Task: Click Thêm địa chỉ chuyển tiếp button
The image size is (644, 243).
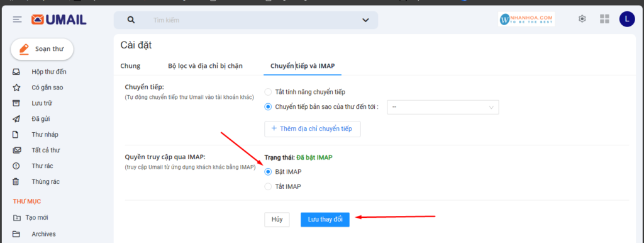Action: coord(312,128)
